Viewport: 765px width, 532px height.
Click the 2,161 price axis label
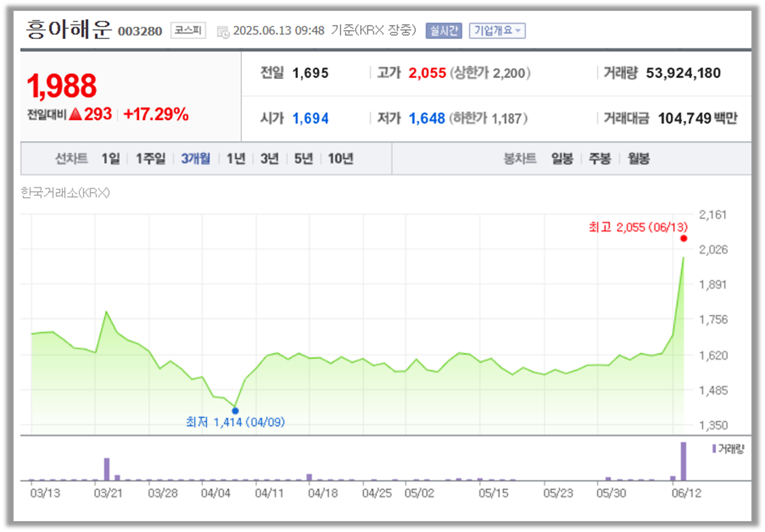point(713,215)
